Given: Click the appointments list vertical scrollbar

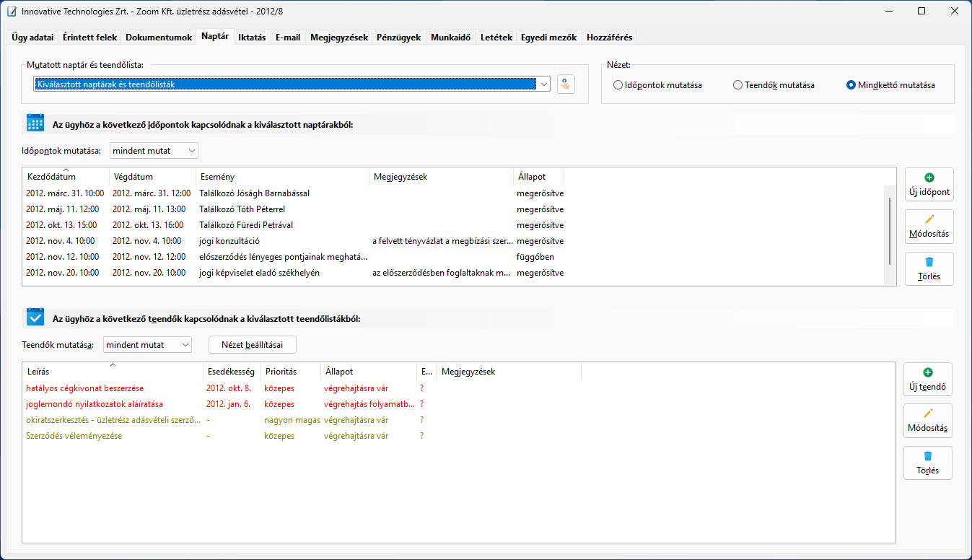Looking at the screenshot, I should [890, 231].
